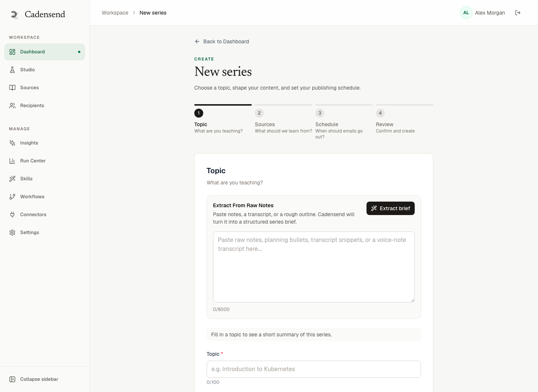Select the Insights sidebar item

tap(44, 143)
